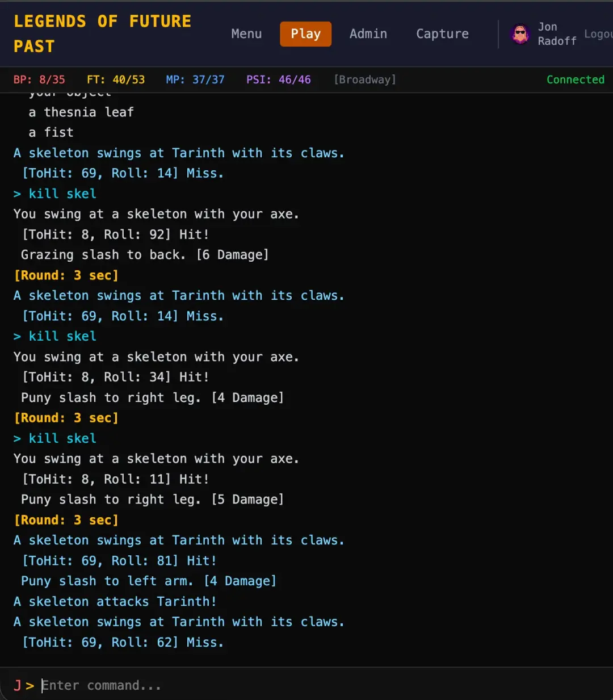Click the '[6 Damage]' grazing slash line
613x700 pixels.
coord(145,255)
